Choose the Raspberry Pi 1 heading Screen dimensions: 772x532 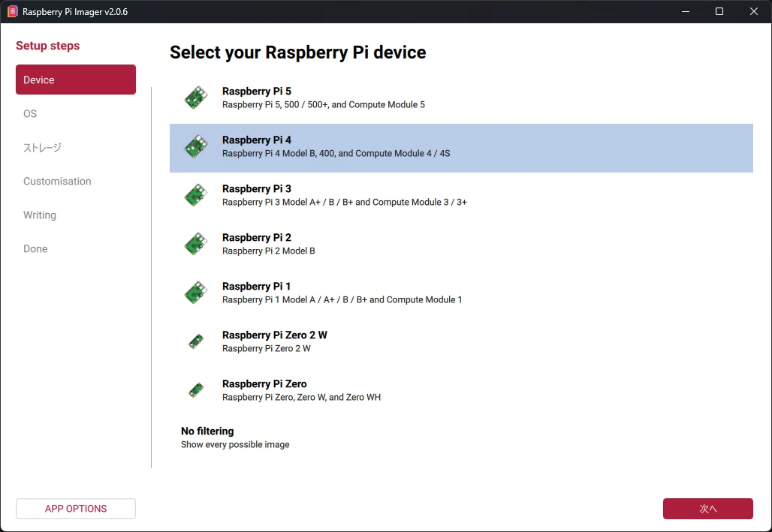click(x=257, y=286)
